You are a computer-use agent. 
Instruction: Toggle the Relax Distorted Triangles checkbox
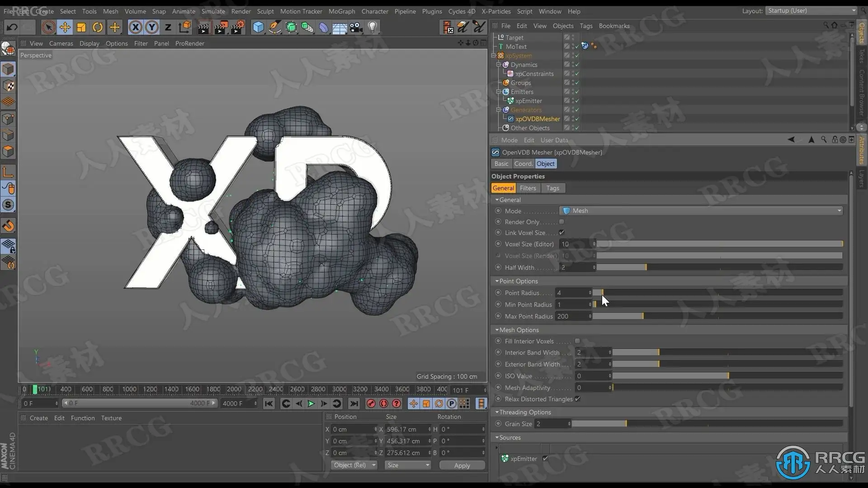[x=577, y=399]
